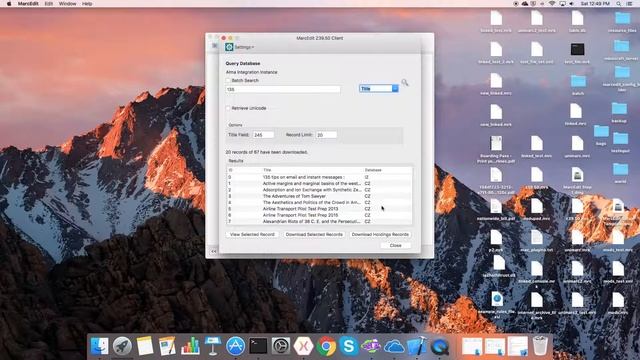Viewport: 640px width, 360px height.
Task: Click the search query input field
Action: 283,89
